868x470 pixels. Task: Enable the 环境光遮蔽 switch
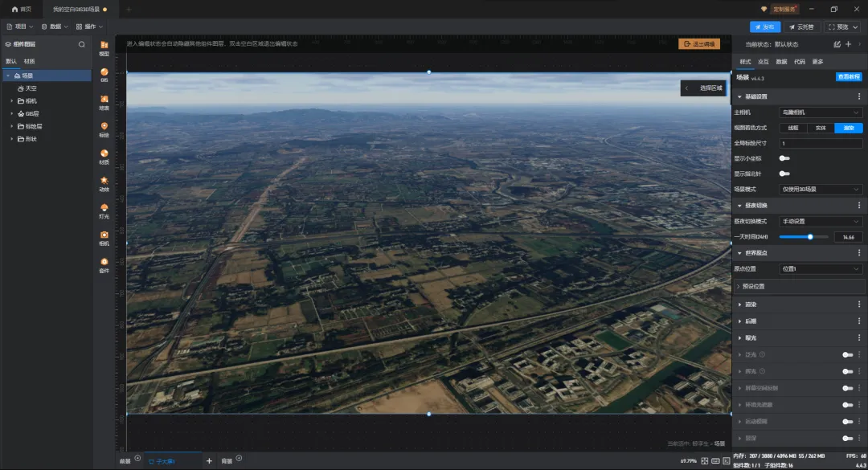pyautogui.click(x=848, y=405)
